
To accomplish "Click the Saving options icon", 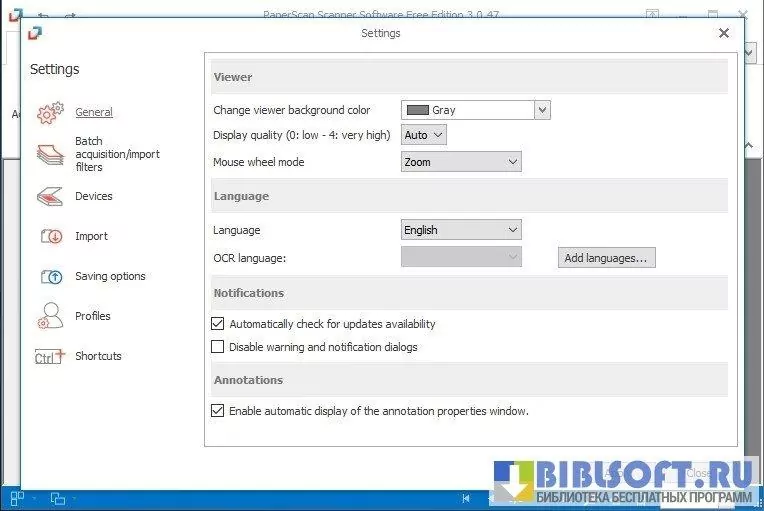I will [50, 277].
